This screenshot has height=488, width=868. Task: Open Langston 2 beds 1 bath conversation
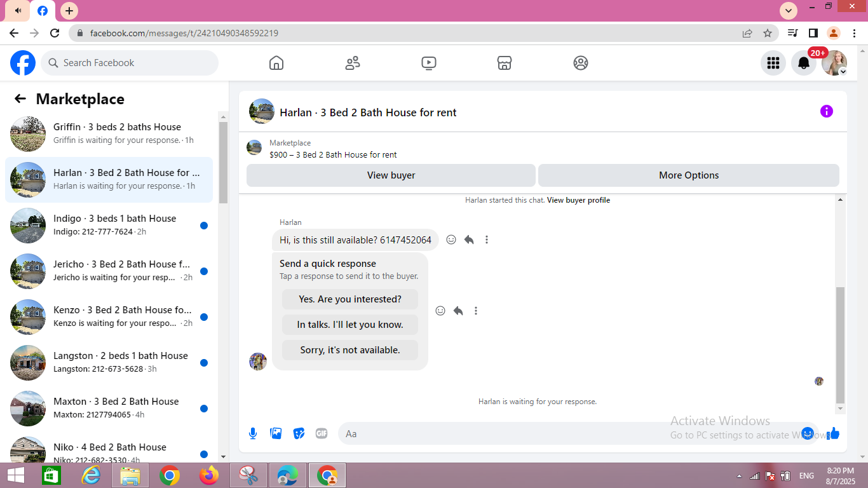[x=109, y=363]
